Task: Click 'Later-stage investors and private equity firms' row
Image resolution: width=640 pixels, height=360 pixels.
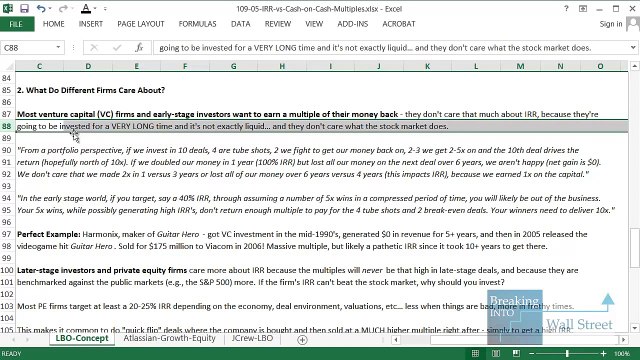Action: 298,270
